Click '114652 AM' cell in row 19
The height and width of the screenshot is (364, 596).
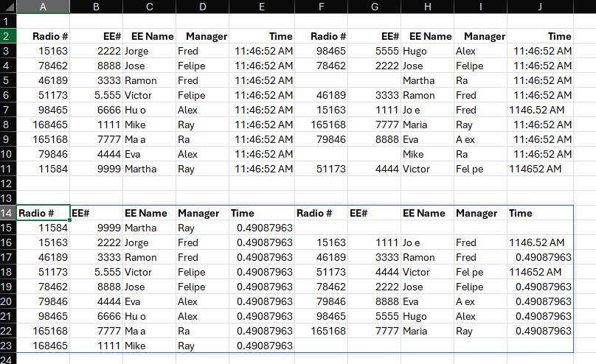(540, 272)
